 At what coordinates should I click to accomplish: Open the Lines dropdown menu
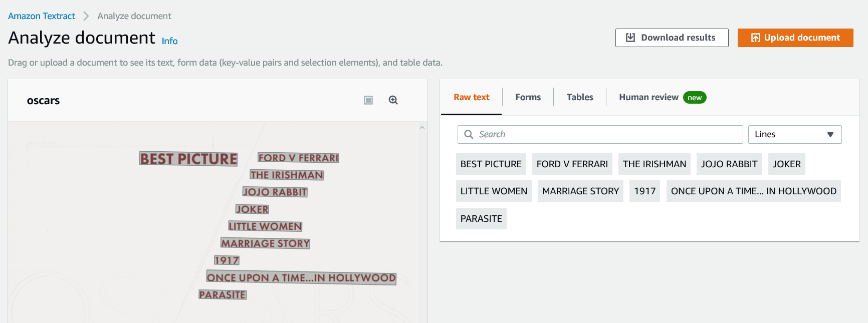click(x=794, y=134)
